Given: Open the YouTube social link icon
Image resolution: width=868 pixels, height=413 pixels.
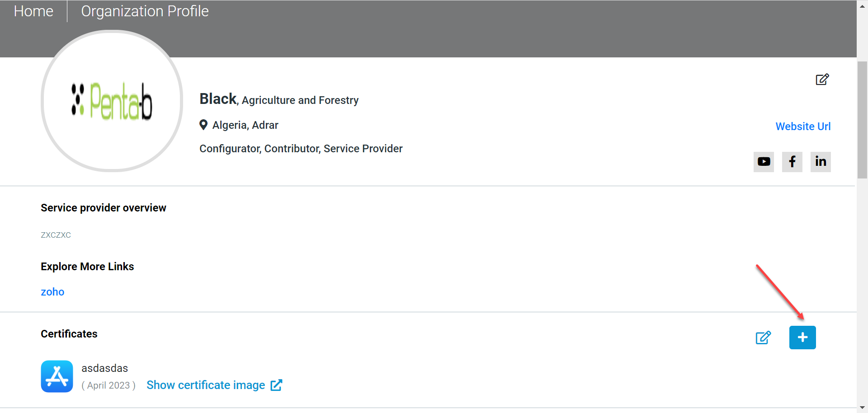Looking at the screenshot, I should tap(764, 162).
